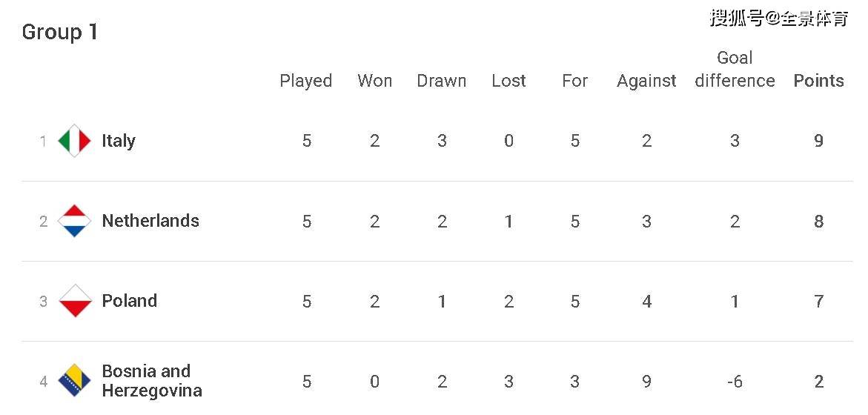Click the Sohu watermark text
The width and height of the screenshot is (868, 415).
coord(779,19)
